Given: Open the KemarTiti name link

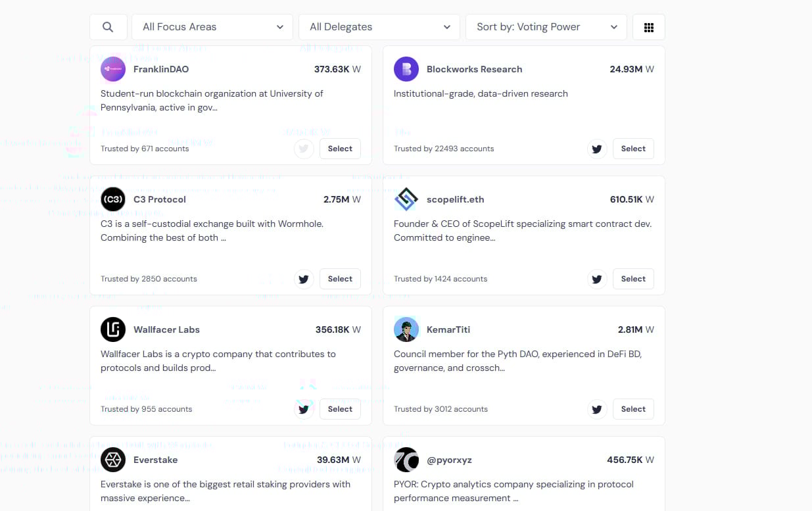Looking at the screenshot, I should click(448, 329).
